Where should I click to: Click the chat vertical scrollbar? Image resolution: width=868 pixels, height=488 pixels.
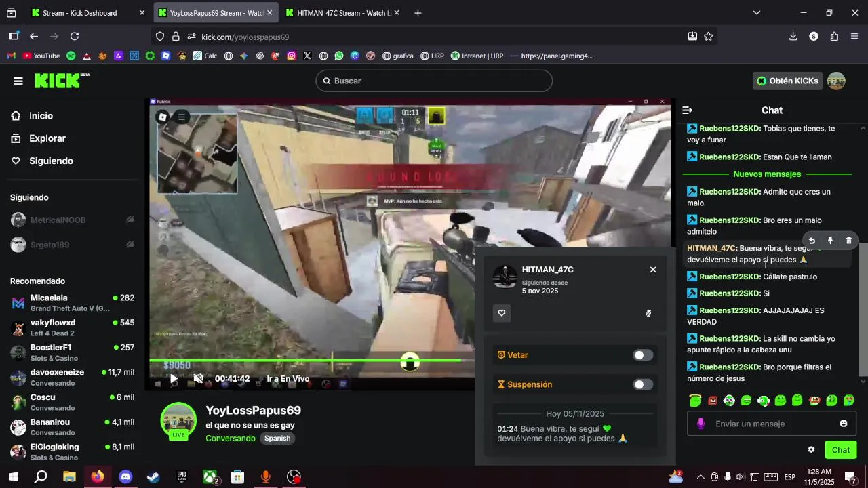[x=863, y=308]
